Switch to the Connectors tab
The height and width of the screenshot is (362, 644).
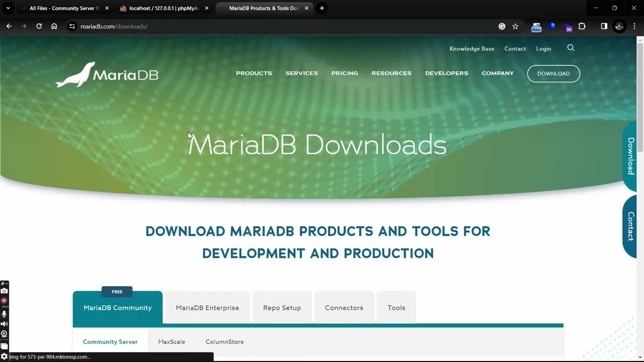[x=344, y=308]
